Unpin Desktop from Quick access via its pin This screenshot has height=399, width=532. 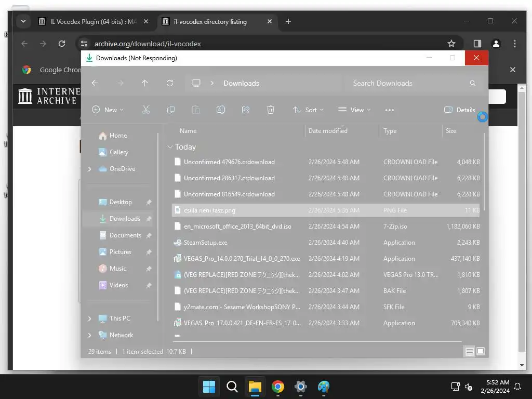[x=149, y=202]
